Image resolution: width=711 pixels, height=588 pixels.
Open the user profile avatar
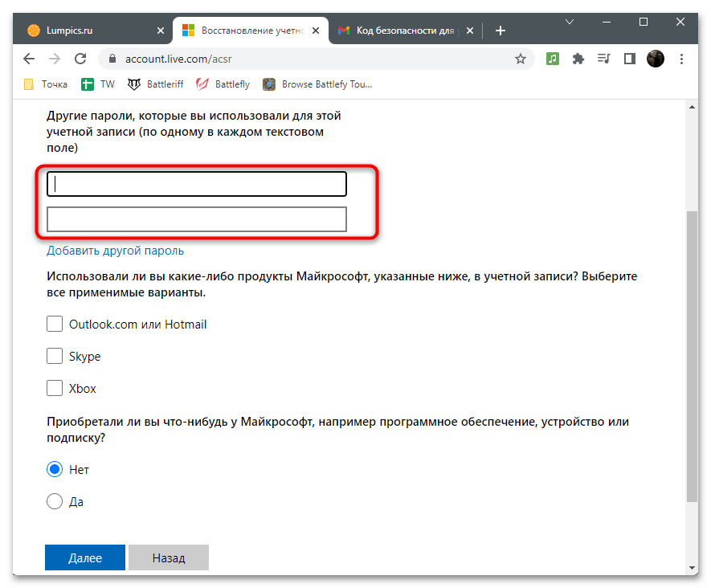coord(656,59)
